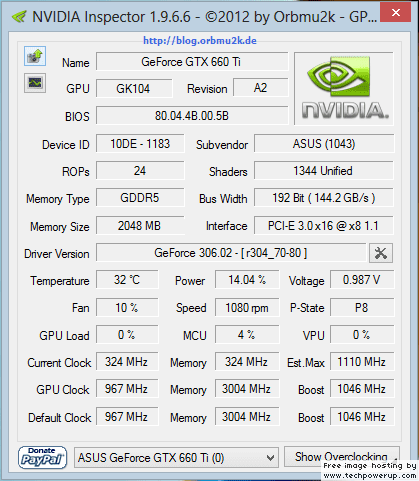
Task: Click Memory Type value GDDR5
Action: [x=140, y=198]
